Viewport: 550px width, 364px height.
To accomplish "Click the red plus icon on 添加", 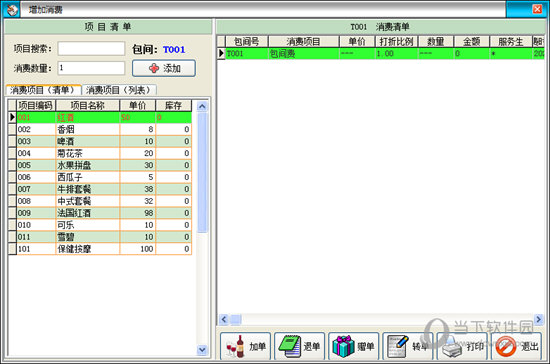I will (x=154, y=68).
